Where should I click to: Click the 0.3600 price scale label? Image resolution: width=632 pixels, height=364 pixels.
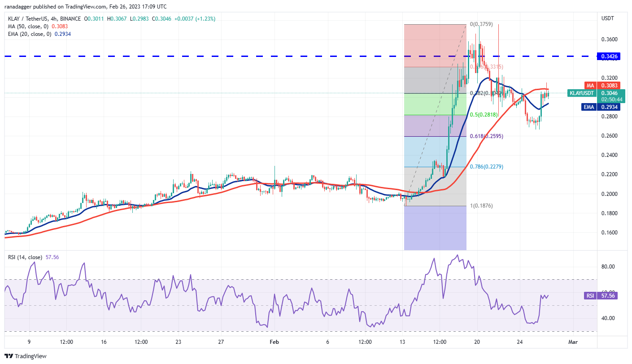[x=608, y=39]
